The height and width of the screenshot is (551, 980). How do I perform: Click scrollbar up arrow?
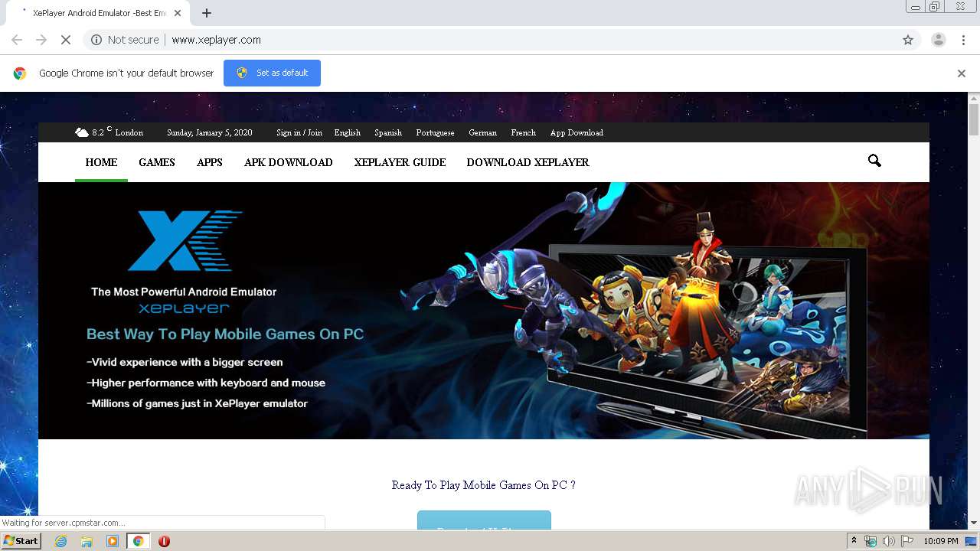click(x=974, y=98)
